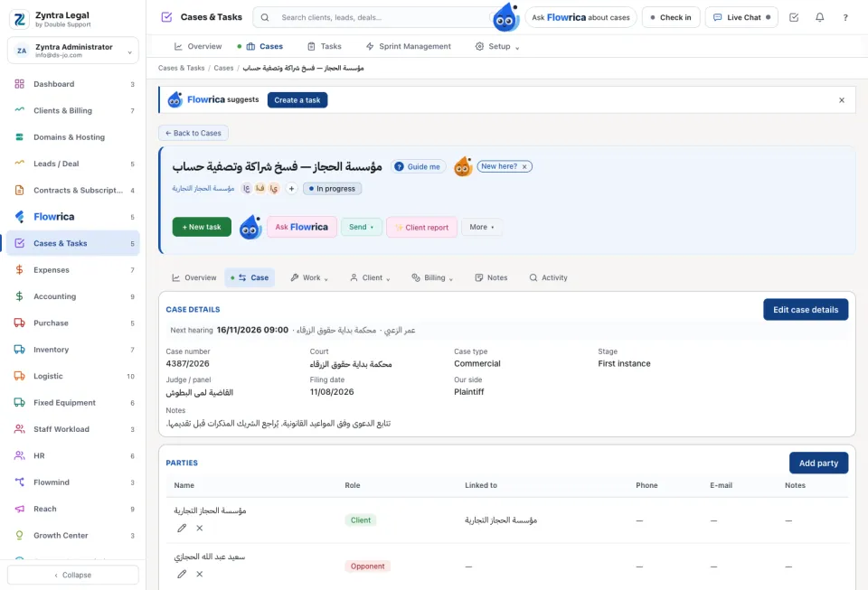Open the tasks checklist icon in header
The width and height of the screenshot is (868, 590).
794,18
